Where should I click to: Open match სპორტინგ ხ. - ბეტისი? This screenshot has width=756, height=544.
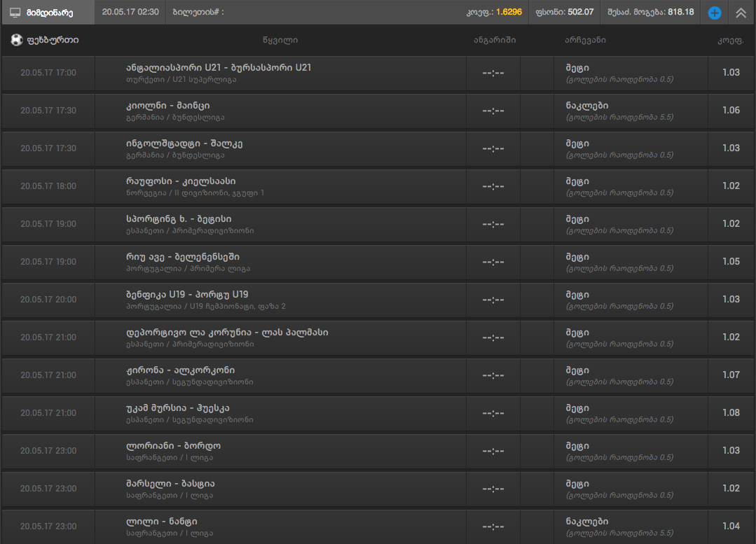(179, 219)
